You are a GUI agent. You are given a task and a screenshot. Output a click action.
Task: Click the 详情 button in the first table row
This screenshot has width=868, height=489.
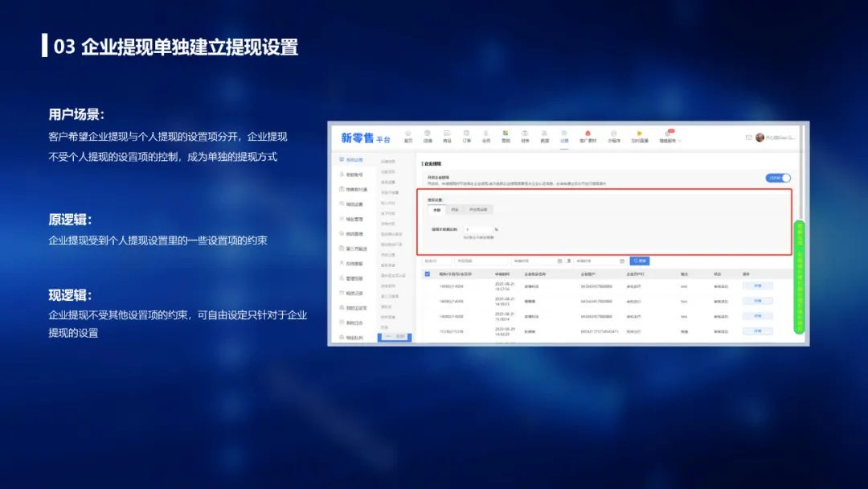757,286
